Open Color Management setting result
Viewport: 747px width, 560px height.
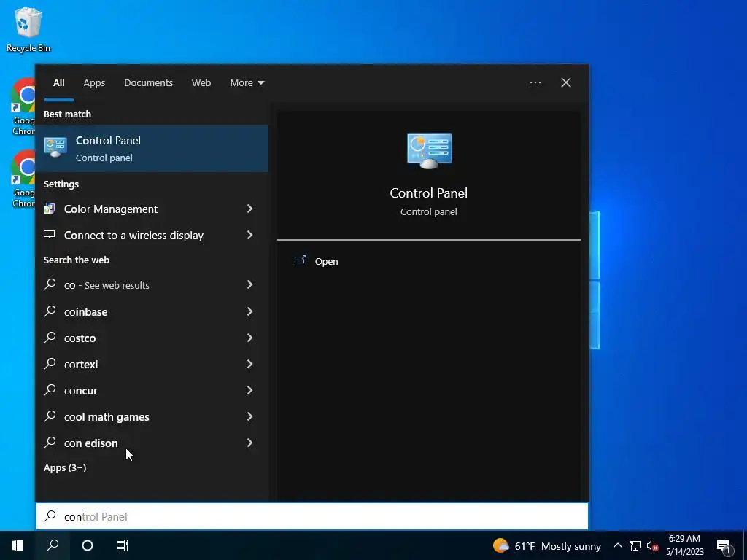152,209
